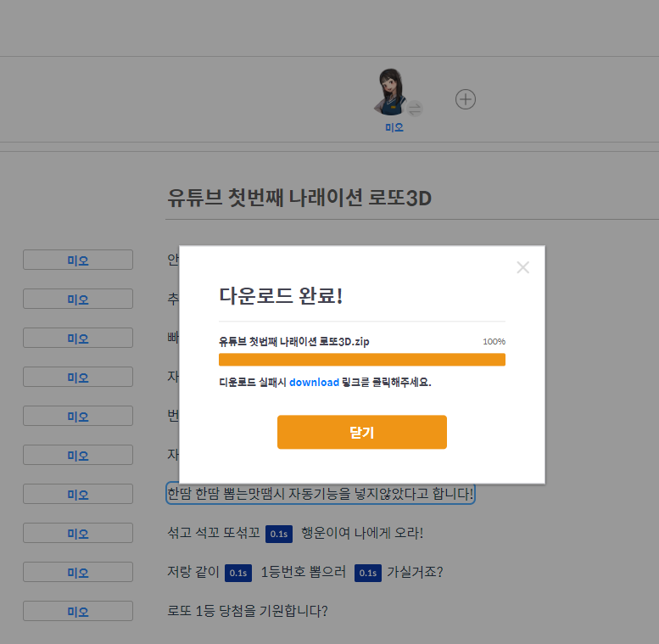Close the download dialog with X icon
Screen dimensions: 659x644
point(522,267)
